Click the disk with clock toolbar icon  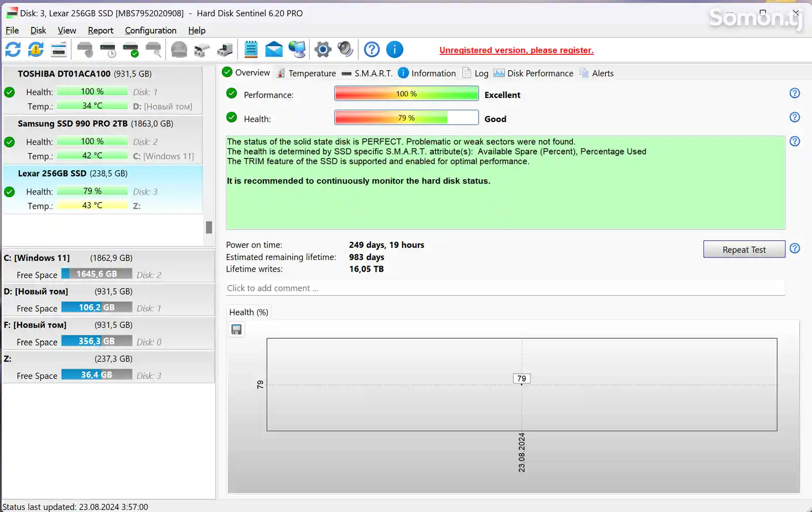[108, 49]
